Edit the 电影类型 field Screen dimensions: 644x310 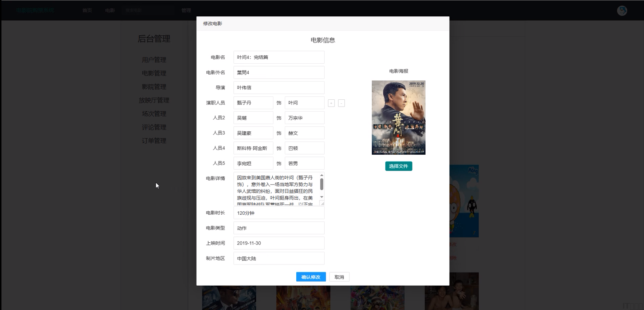(x=278, y=228)
